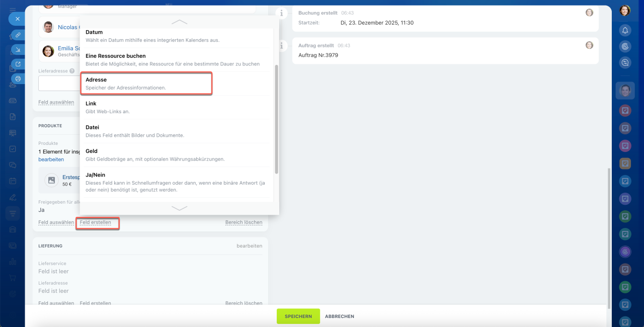The width and height of the screenshot is (644, 327).
Task: Open the Emilia contact link
Action: coord(68,48)
